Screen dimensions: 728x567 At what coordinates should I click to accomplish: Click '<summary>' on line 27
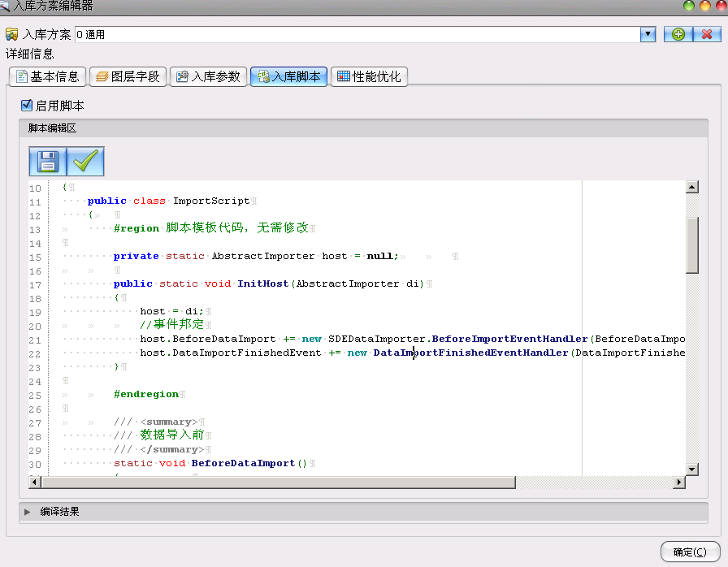click(x=169, y=422)
